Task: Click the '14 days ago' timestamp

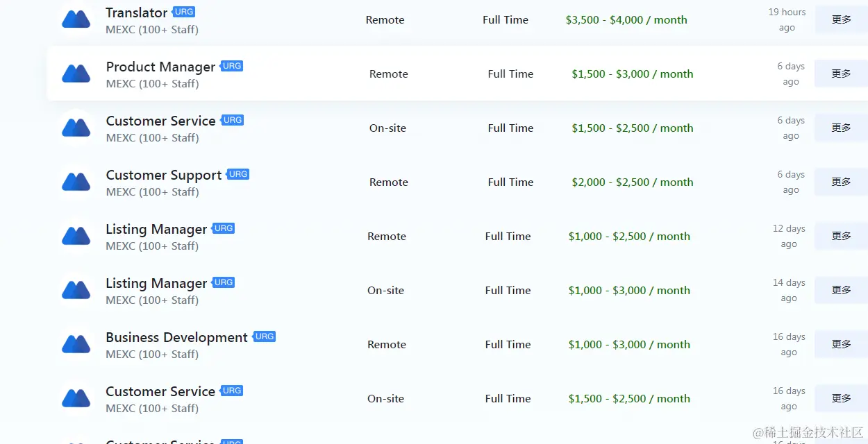Action: click(x=789, y=291)
